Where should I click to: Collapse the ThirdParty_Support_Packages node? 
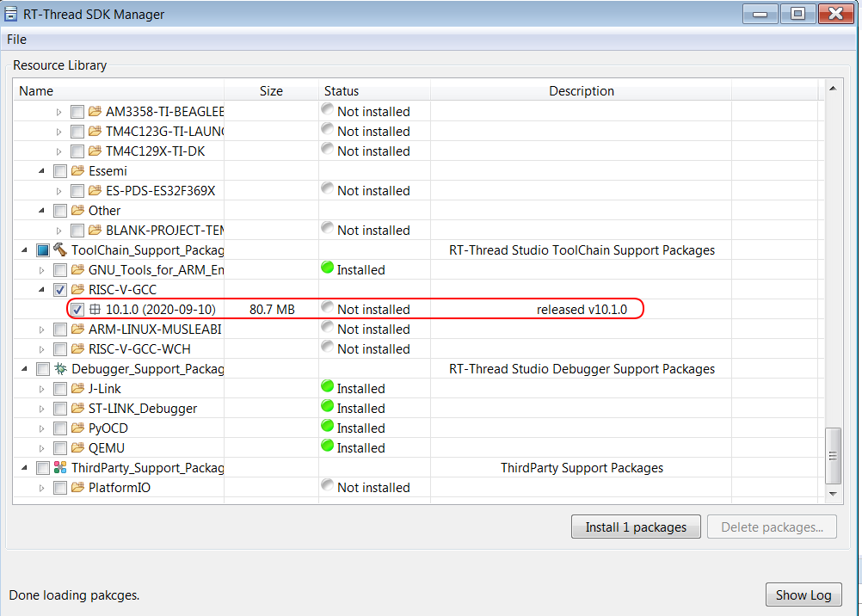pyautogui.click(x=24, y=468)
